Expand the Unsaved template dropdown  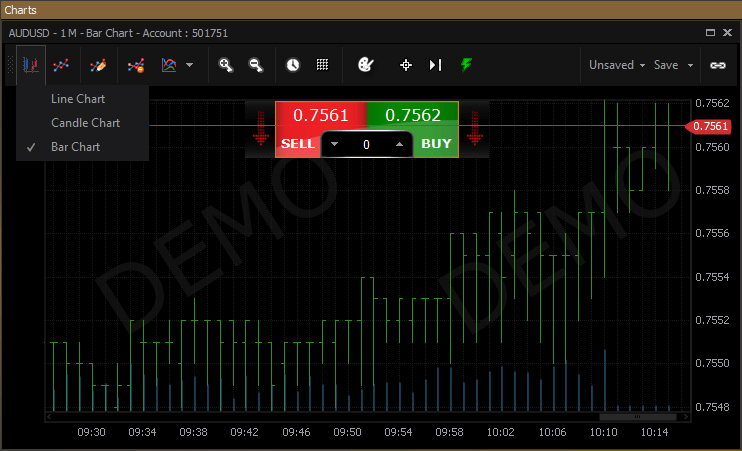tap(616, 65)
